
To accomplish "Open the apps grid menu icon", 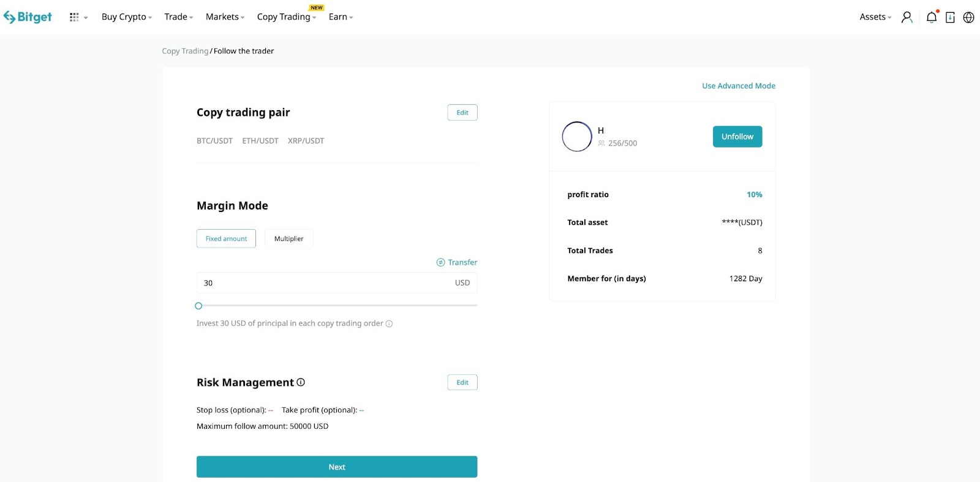I will tap(74, 17).
